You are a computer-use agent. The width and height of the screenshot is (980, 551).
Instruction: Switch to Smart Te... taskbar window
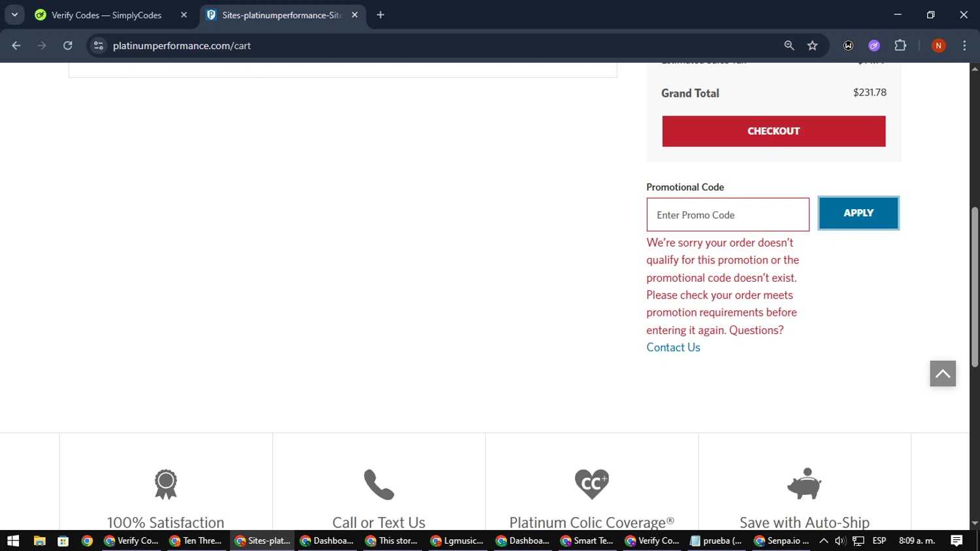click(587, 541)
